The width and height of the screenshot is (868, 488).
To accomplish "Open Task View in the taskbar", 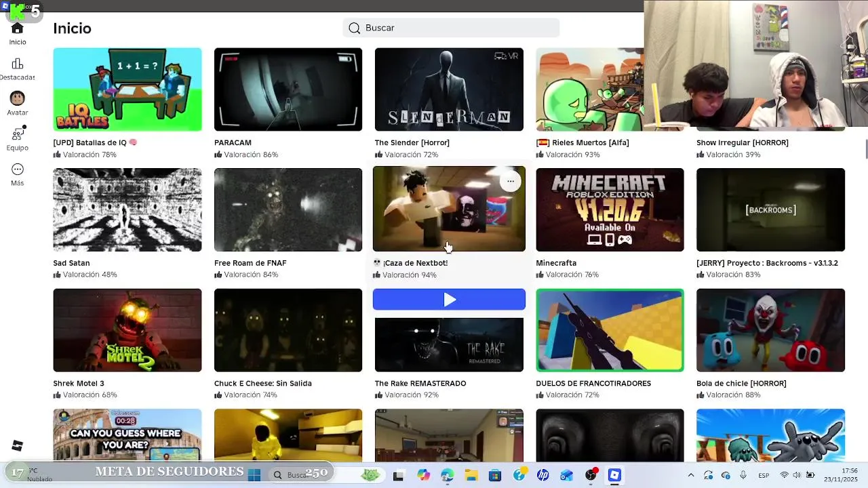I will [398, 475].
